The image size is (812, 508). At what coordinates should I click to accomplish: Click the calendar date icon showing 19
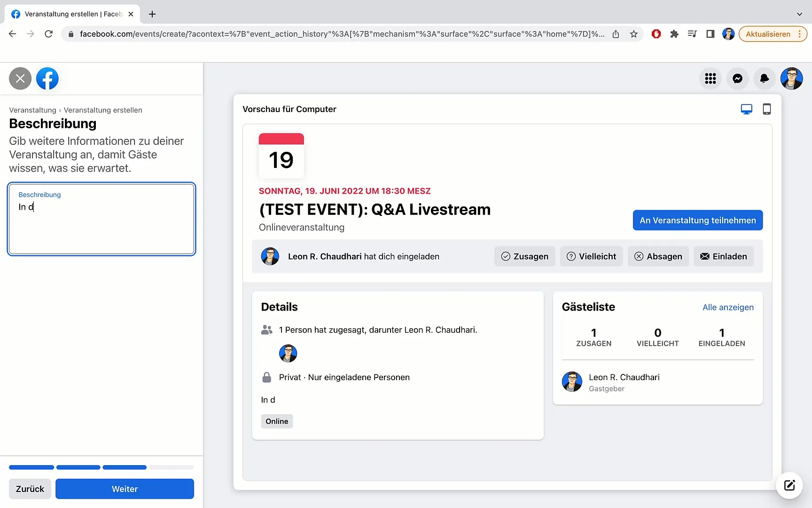pos(281,155)
